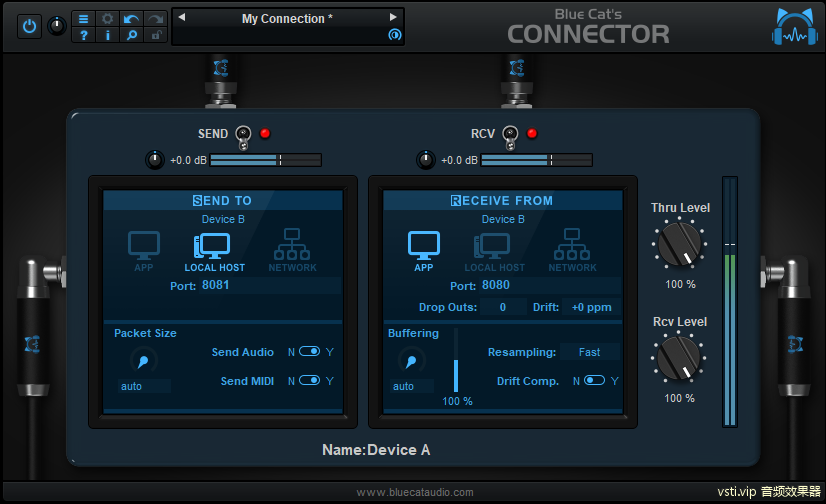Click the Blue Cat headphones logo
The width and height of the screenshot is (826, 504).
pyautogui.click(x=795, y=27)
